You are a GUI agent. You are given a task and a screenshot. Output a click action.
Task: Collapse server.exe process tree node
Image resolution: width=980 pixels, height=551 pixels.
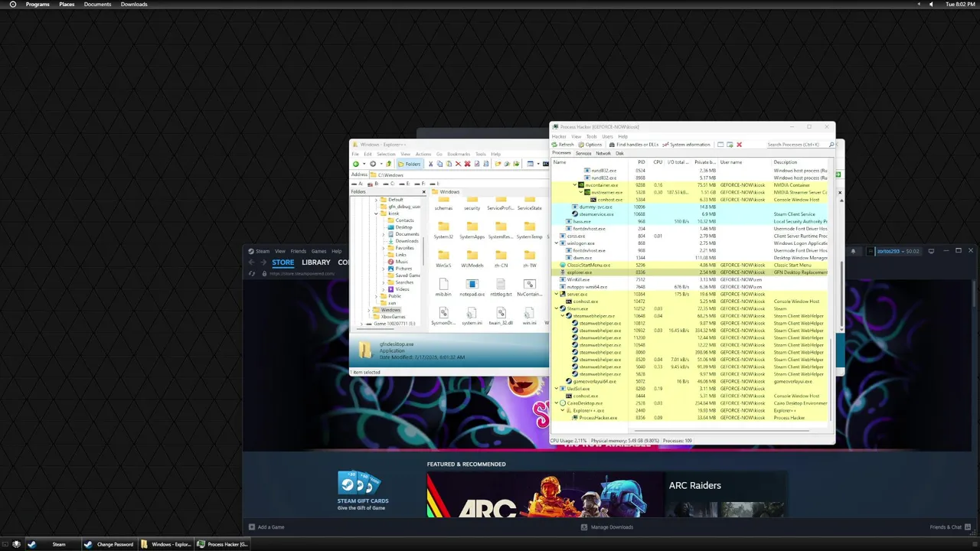557,294
